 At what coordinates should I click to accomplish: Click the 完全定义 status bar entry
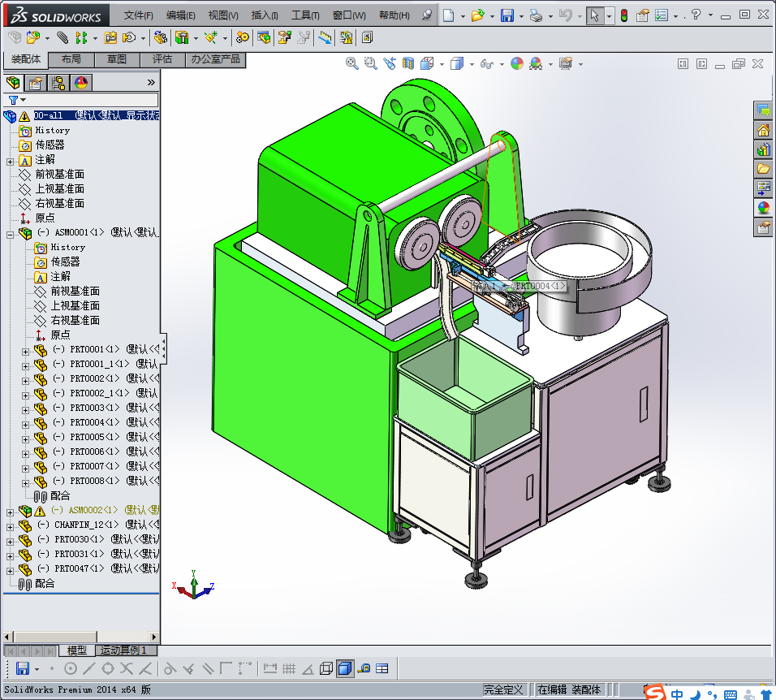(x=502, y=689)
